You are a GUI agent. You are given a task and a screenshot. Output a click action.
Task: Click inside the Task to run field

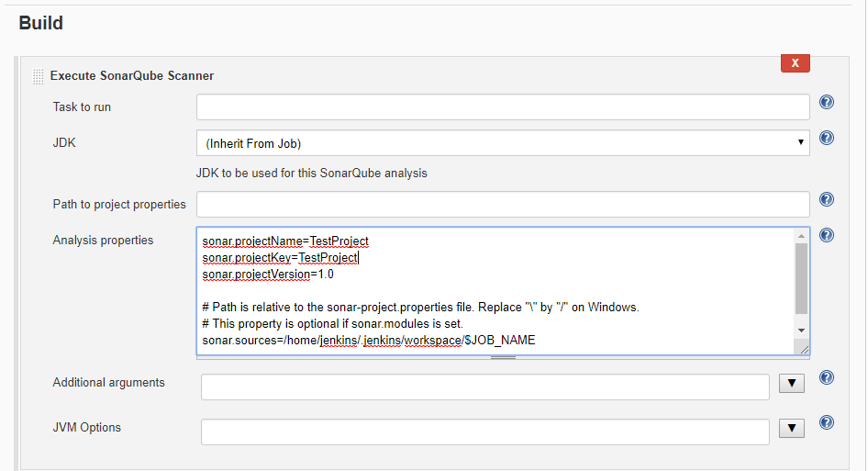point(503,107)
